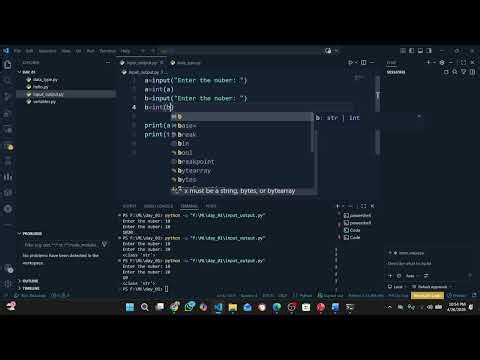
Task: Switch to the Debug Console panel tab
Action: click(x=158, y=206)
